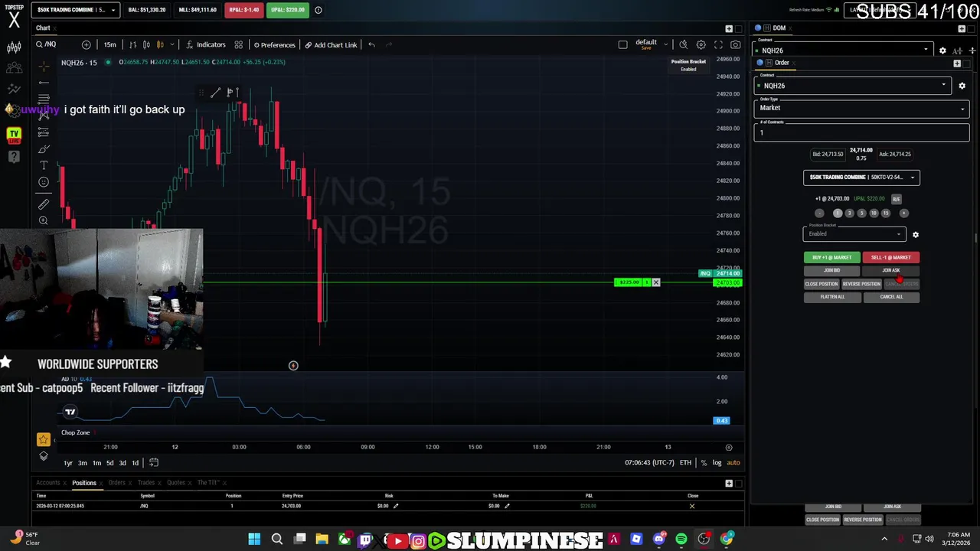Open the go-to-date calendar icon
This screenshot has width=980, height=551.
[x=154, y=463]
